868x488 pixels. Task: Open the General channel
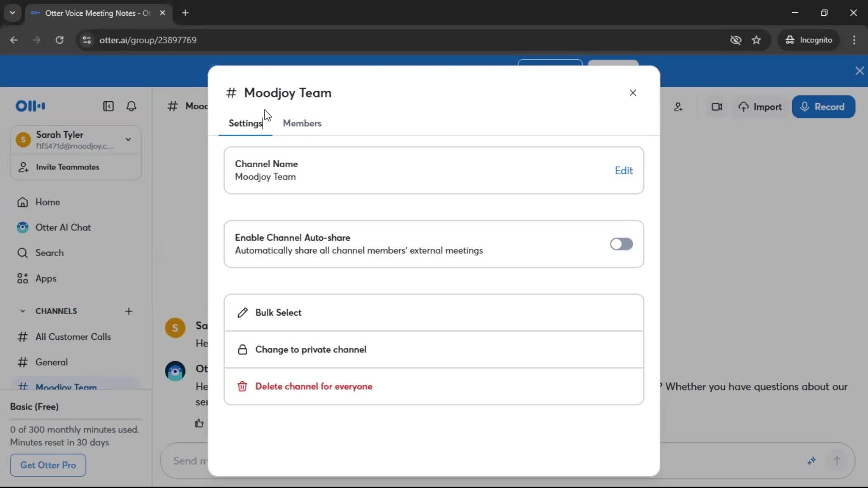click(52, 362)
